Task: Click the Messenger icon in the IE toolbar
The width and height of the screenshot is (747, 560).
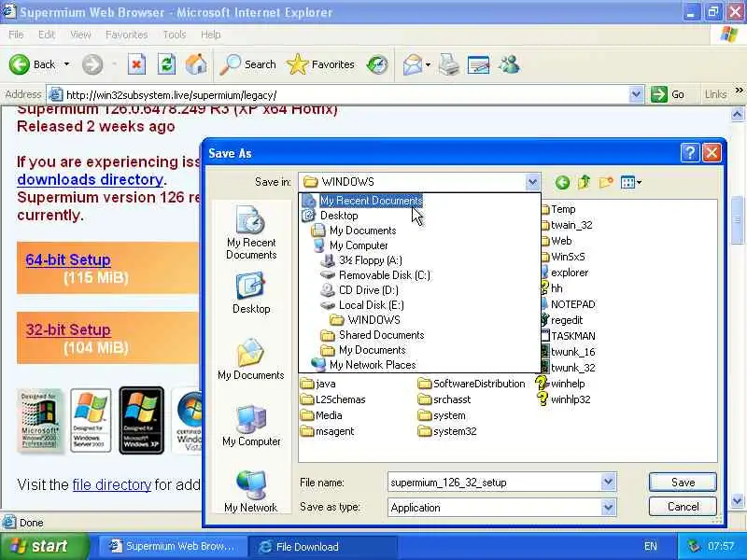Action: click(509, 64)
